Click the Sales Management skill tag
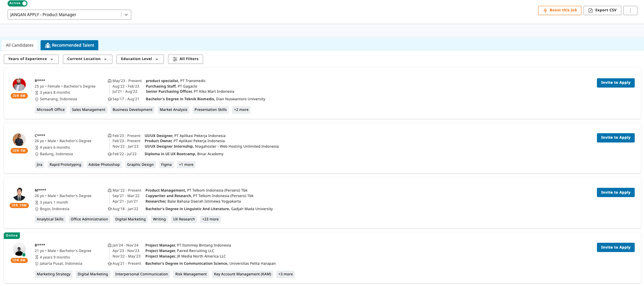 click(x=89, y=110)
